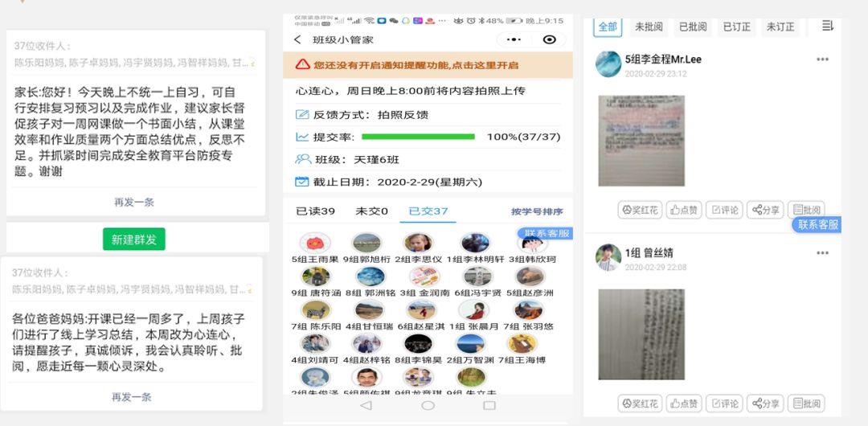
Task: Click the green 提交率 progress bar
Action: 418,137
